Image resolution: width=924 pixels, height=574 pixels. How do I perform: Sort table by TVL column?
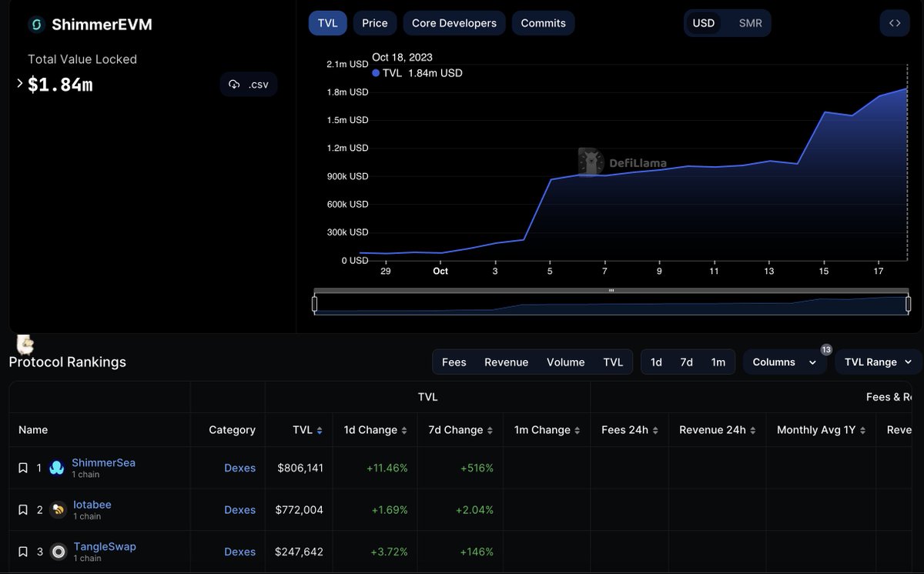point(307,430)
